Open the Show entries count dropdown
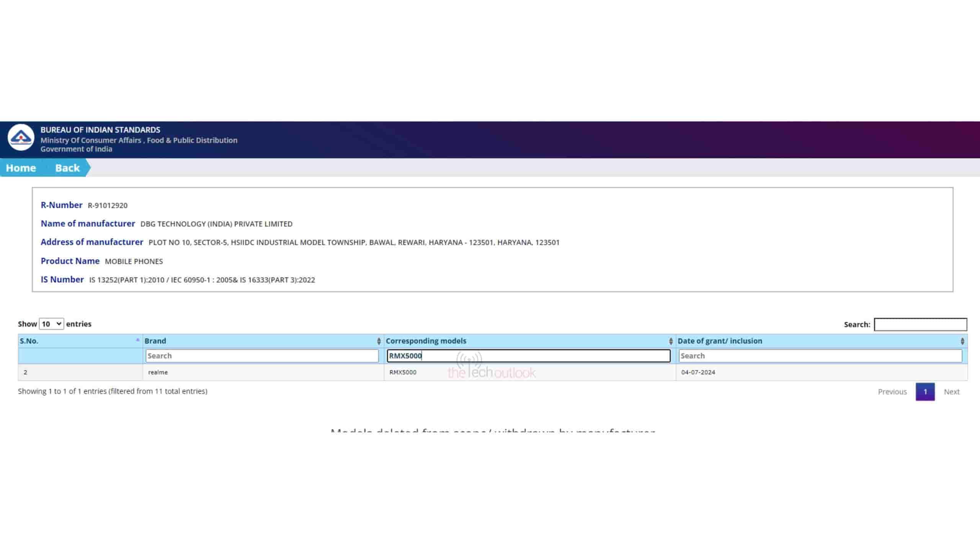This screenshot has height=551, width=980. (x=51, y=324)
